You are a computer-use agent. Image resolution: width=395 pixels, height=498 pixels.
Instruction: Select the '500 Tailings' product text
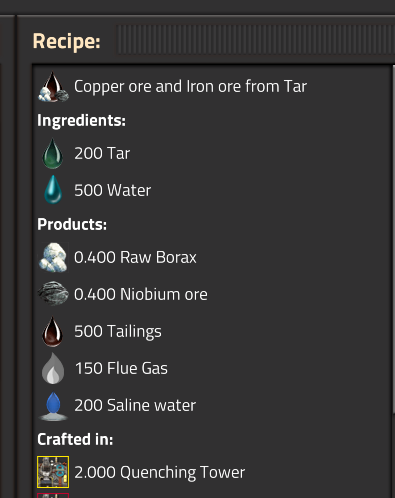118,332
